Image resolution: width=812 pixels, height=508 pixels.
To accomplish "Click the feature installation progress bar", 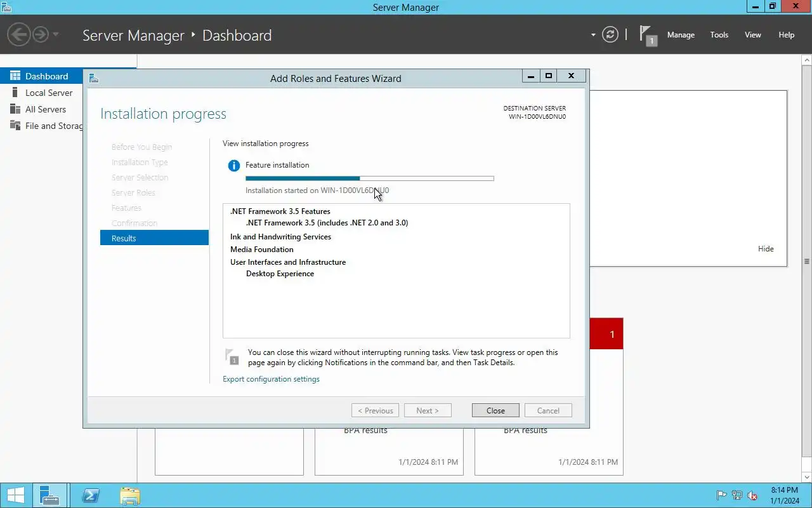I will click(x=369, y=178).
